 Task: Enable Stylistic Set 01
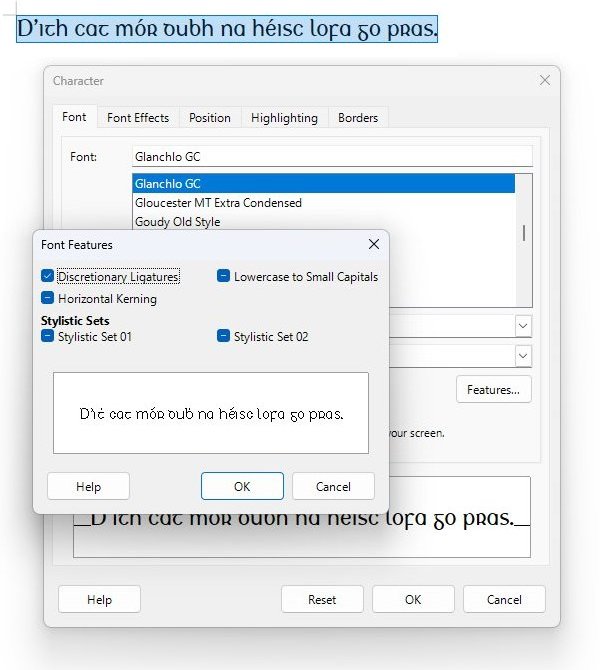(x=47, y=336)
